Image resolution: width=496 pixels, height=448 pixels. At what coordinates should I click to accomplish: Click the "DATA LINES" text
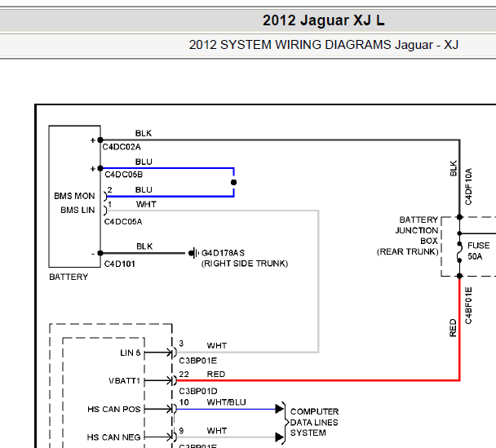pos(314,423)
